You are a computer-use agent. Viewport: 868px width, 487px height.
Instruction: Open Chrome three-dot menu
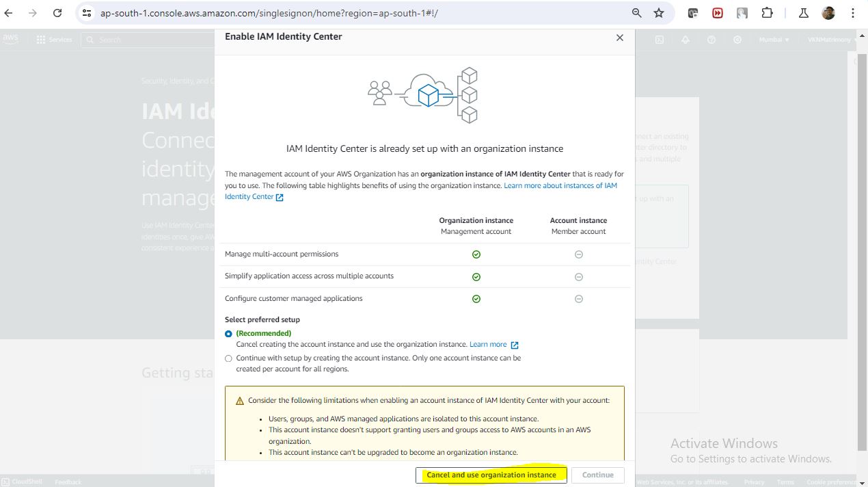[852, 13]
